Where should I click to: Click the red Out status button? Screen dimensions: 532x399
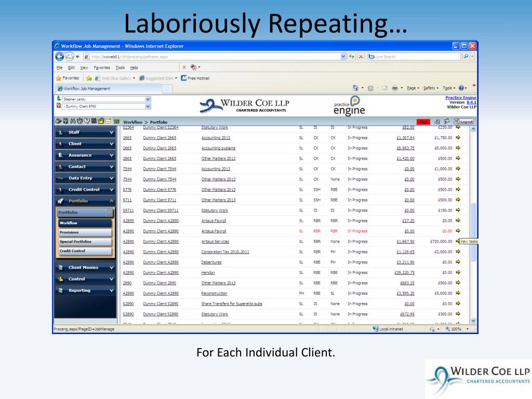423,122
